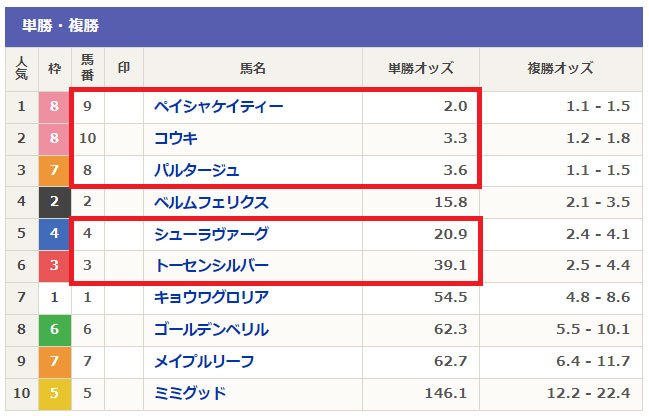Click the green bracket 6 color cell
The height and width of the screenshot is (416, 649).
(54, 329)
